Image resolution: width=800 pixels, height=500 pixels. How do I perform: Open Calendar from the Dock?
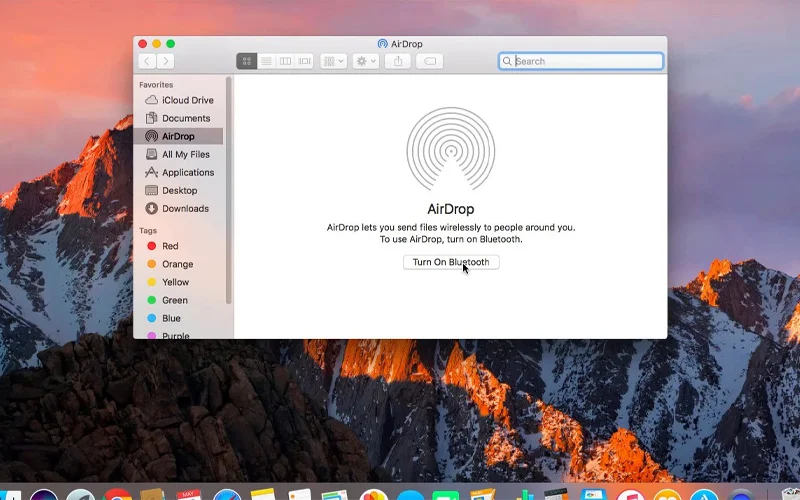pos(189,495)
